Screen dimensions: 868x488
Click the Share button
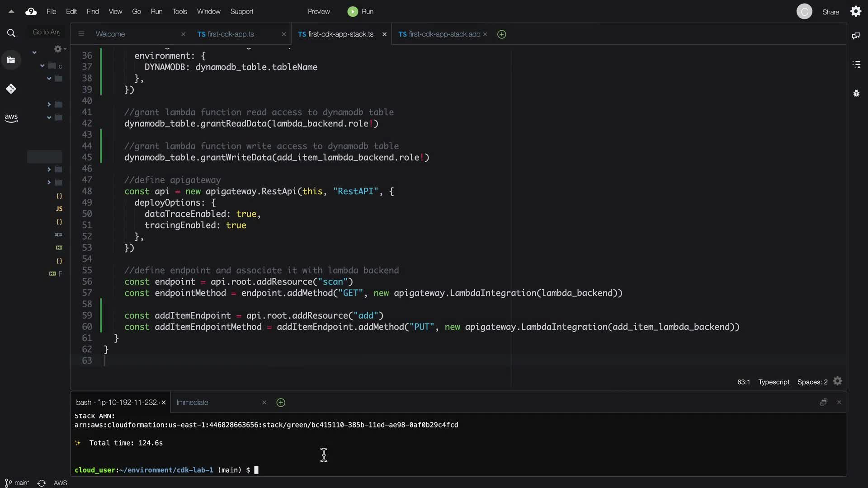(830, 12)
